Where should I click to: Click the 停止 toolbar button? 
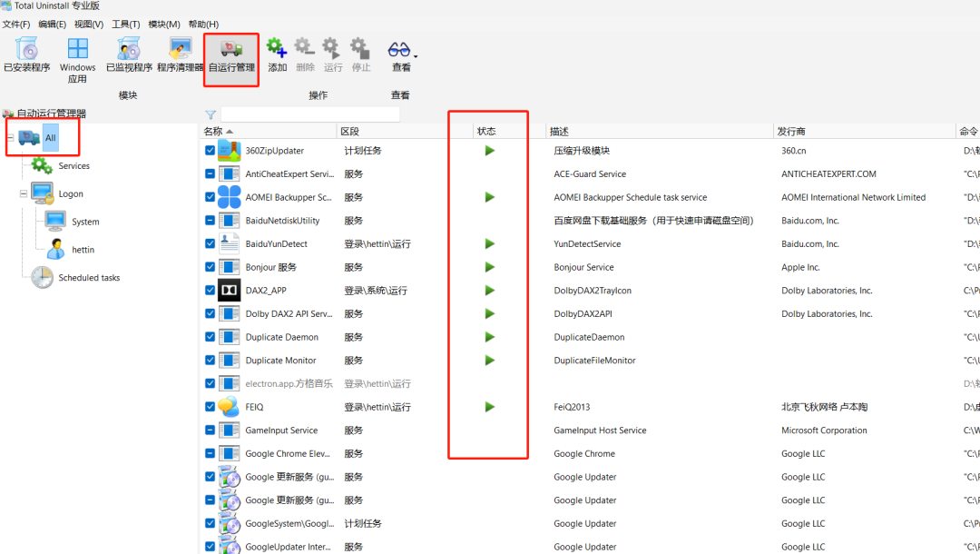click(x=360, y=54)
